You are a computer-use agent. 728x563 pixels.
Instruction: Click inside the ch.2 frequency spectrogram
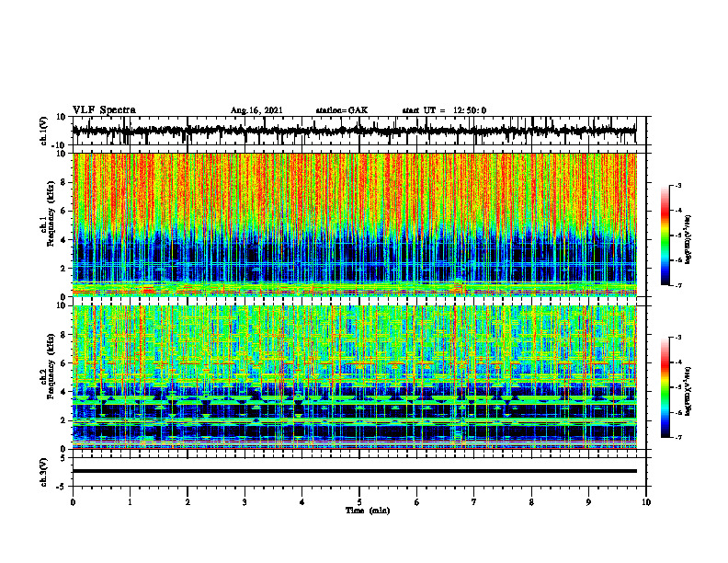point(355,377)
